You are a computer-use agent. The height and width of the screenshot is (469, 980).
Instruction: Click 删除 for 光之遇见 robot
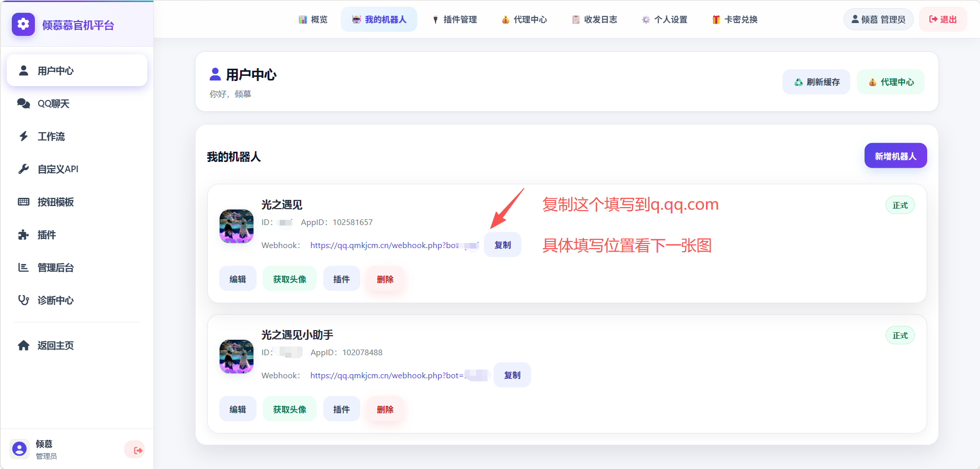[385, 279]
